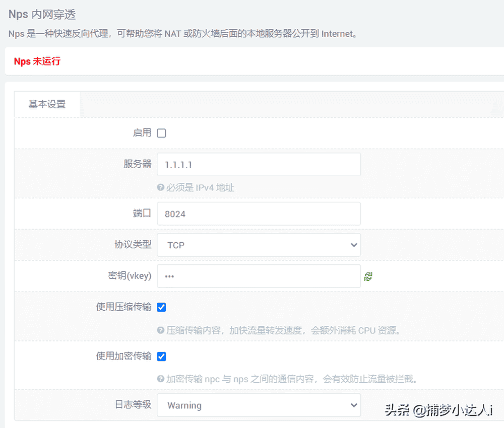Click the chevron on the log level dropdown
Viewport: 504px width, 428px height.
coord(354,405)
